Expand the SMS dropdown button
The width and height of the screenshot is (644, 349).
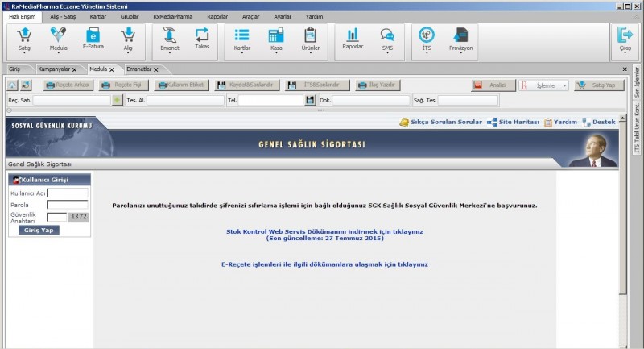[x=387, y=54]
